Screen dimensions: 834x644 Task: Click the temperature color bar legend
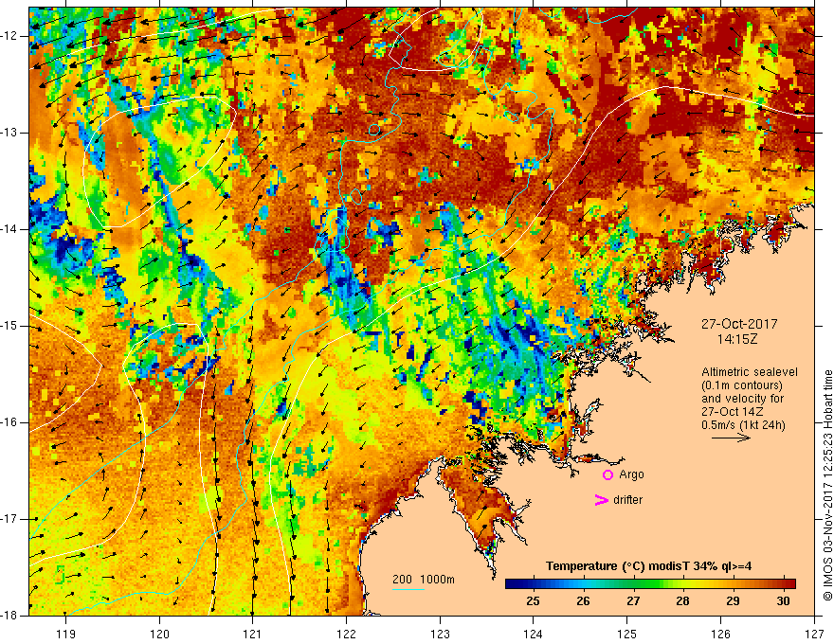coord(650,584)
